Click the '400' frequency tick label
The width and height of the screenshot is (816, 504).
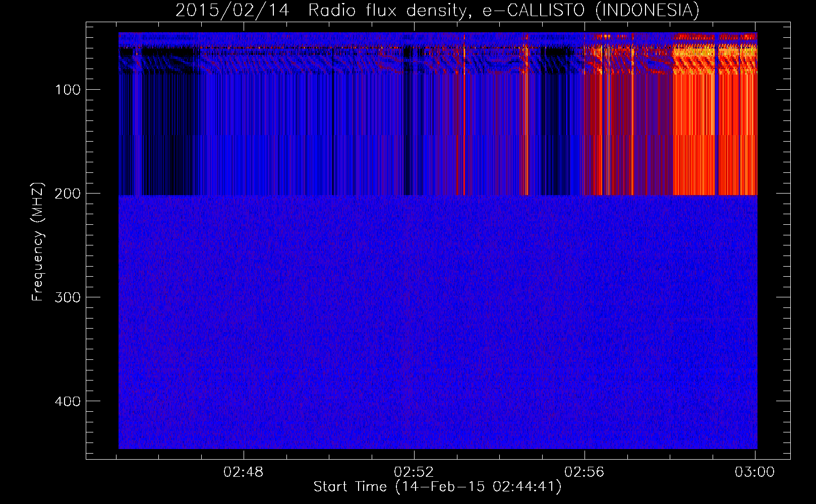[x=68, y=401]
